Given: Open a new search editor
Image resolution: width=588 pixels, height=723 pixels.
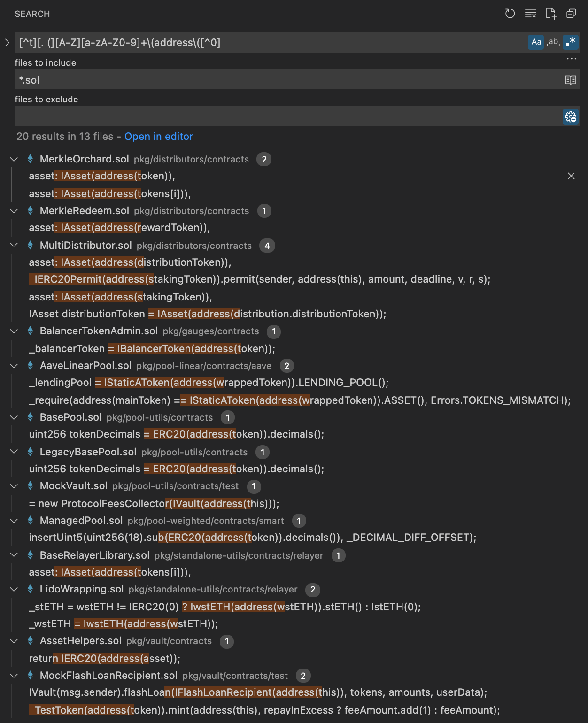Looking at the screenshot, I should [551, 14].
